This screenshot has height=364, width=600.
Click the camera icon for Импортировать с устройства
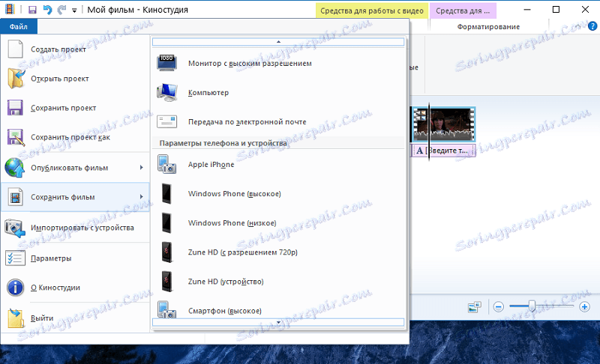15,228
